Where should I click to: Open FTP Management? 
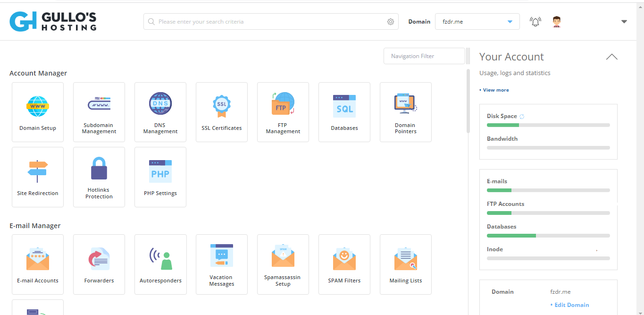pyautogui.click(x=283, y=112)
